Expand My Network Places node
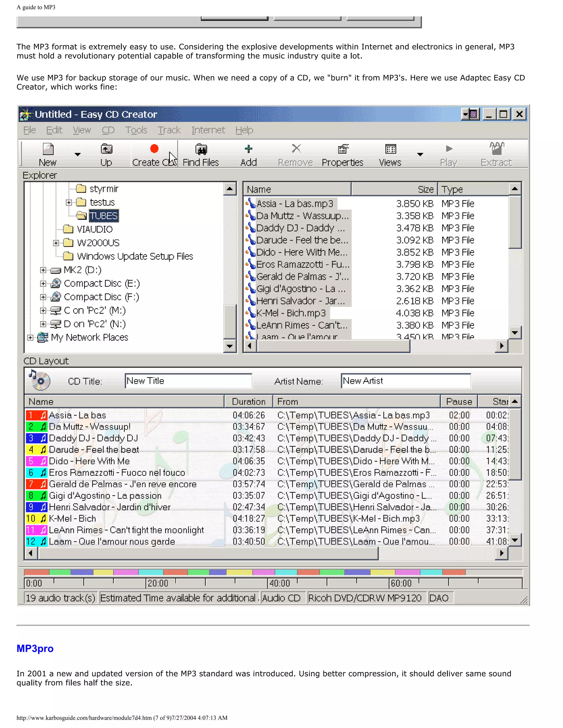Screen dimensions: 563x728 tap(30, 338)
